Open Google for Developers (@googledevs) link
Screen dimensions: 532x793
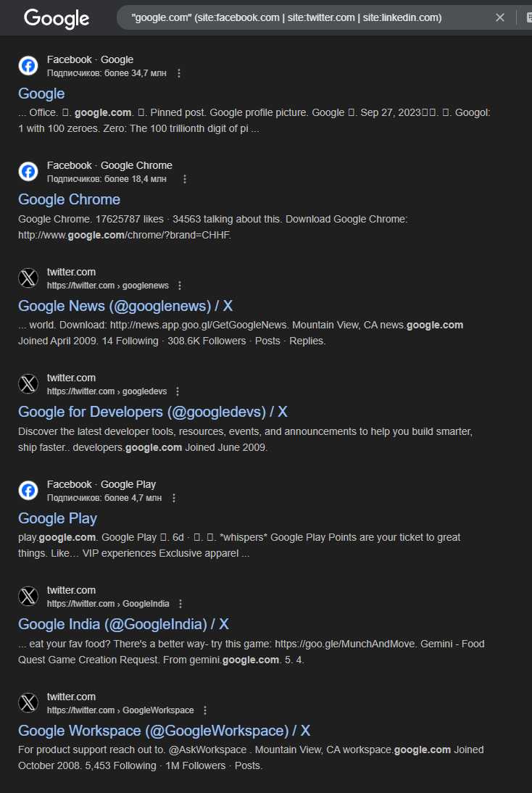153,412
